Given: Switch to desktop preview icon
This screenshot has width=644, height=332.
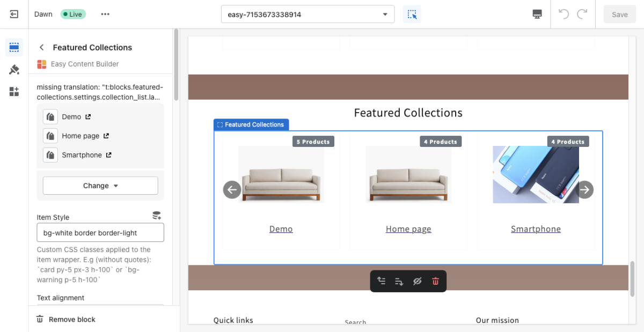Looking at the screenshot, I should tap(537, 14).
